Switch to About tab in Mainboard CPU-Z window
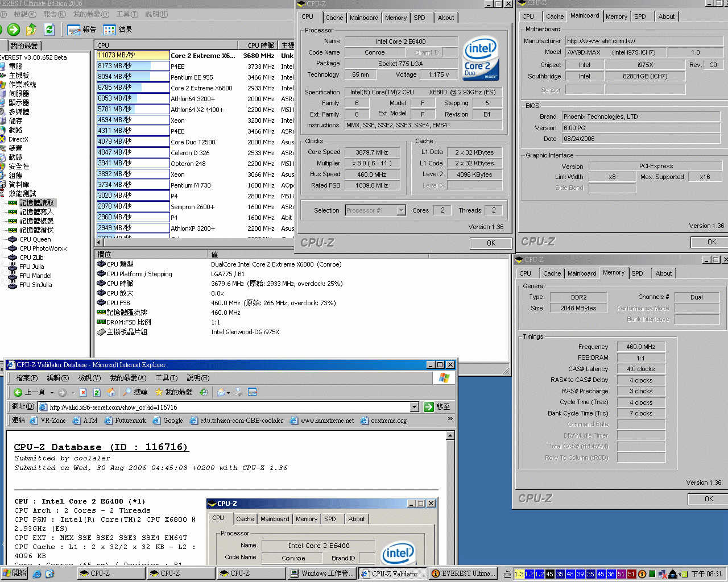728x582 pixels. [667, 16]
